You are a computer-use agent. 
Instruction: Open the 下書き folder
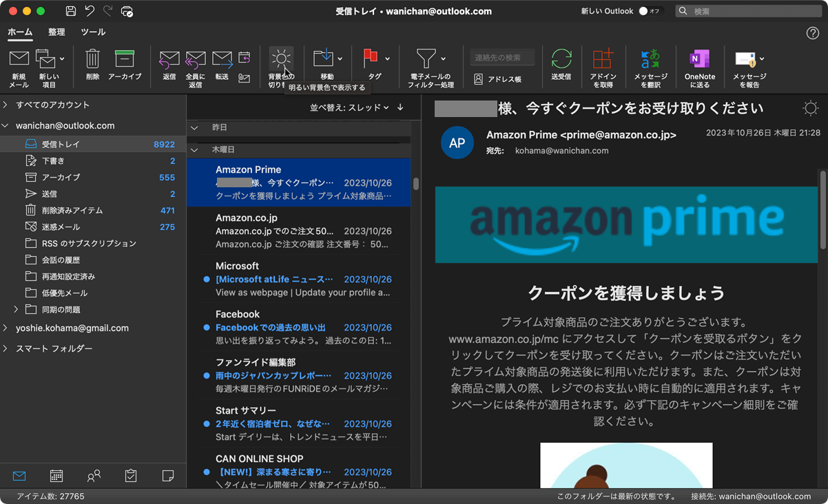[x=93, y=161]
